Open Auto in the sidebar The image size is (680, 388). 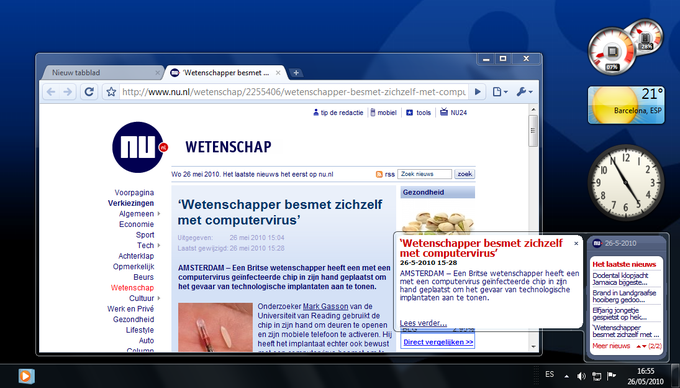[x=147, y=340]
